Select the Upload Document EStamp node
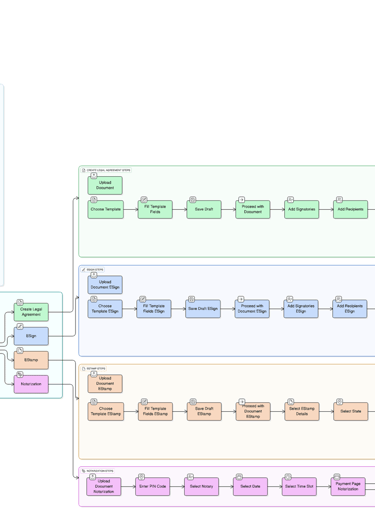Image resolution: width=375 pixels, height=531 pixels. (105, 384)
